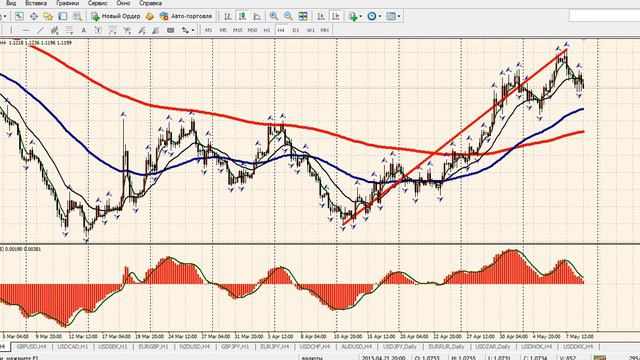Switch to GBPJPY,H1 chart tab
This screenshot has height=360, width=640.
pos(235,347)
